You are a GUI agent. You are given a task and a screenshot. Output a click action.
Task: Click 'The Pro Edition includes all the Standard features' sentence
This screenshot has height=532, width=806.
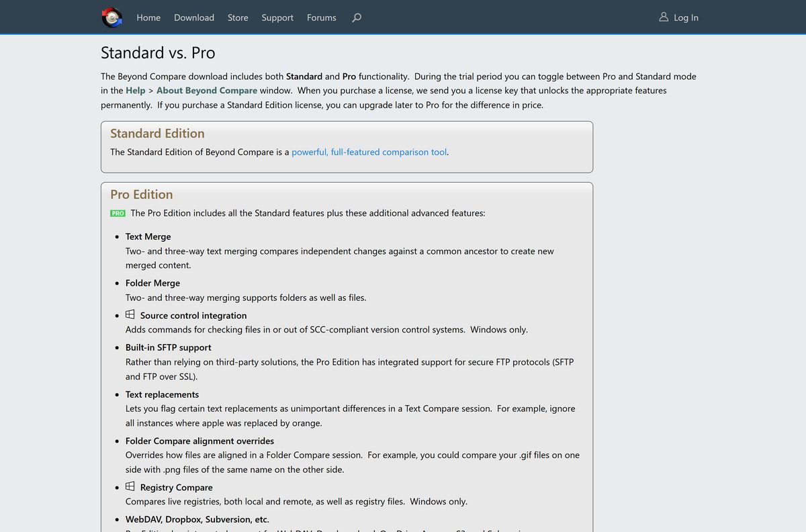[308, 213]
